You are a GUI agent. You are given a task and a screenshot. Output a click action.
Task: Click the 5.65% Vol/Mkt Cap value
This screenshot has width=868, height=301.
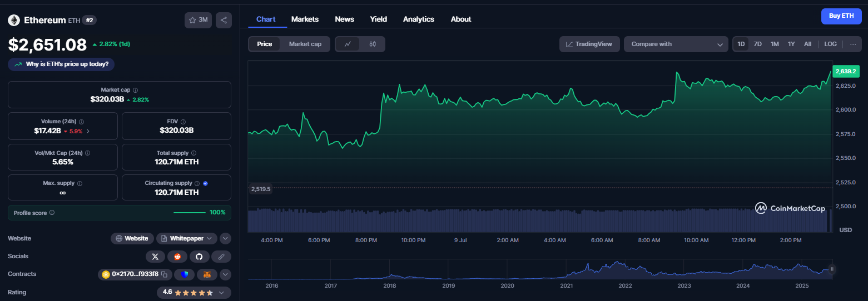(63, 162)
